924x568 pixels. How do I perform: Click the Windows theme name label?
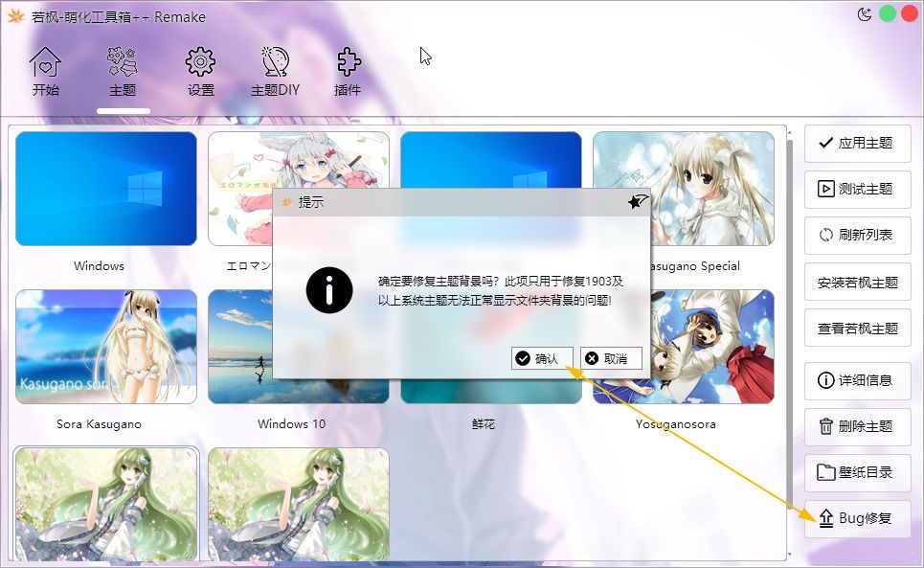pyautogui.click(x=99, y=265)
